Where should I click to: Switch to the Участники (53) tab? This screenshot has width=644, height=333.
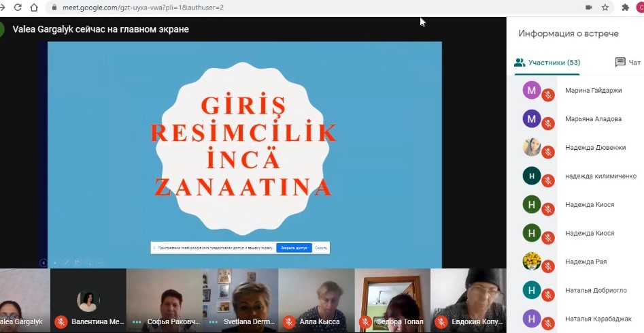click(547, 63)
